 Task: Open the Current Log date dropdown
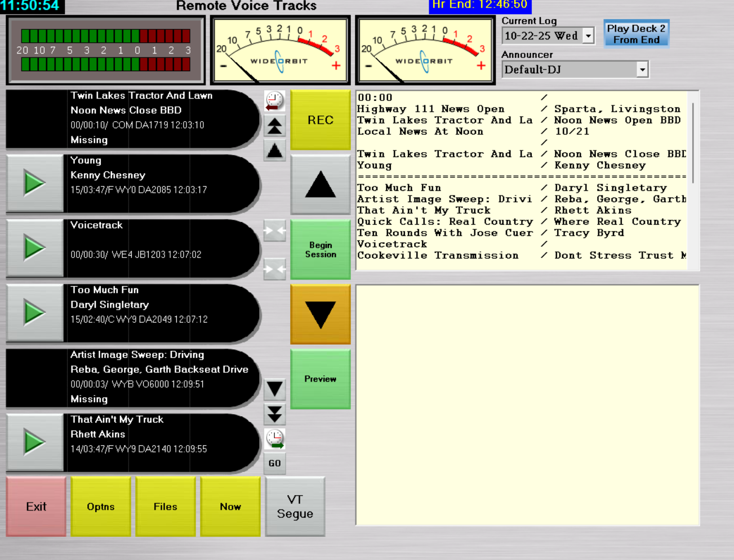point(588,36)
